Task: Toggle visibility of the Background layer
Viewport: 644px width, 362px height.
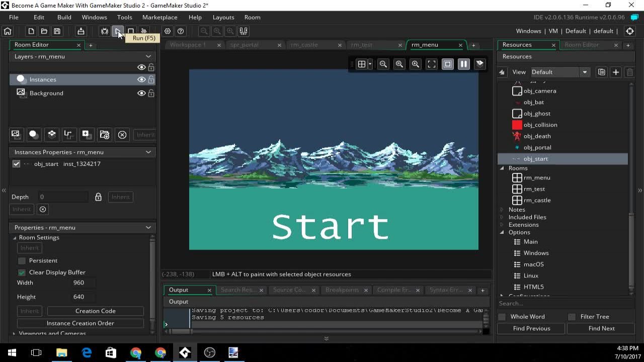Action: click(x=141, y=93)
